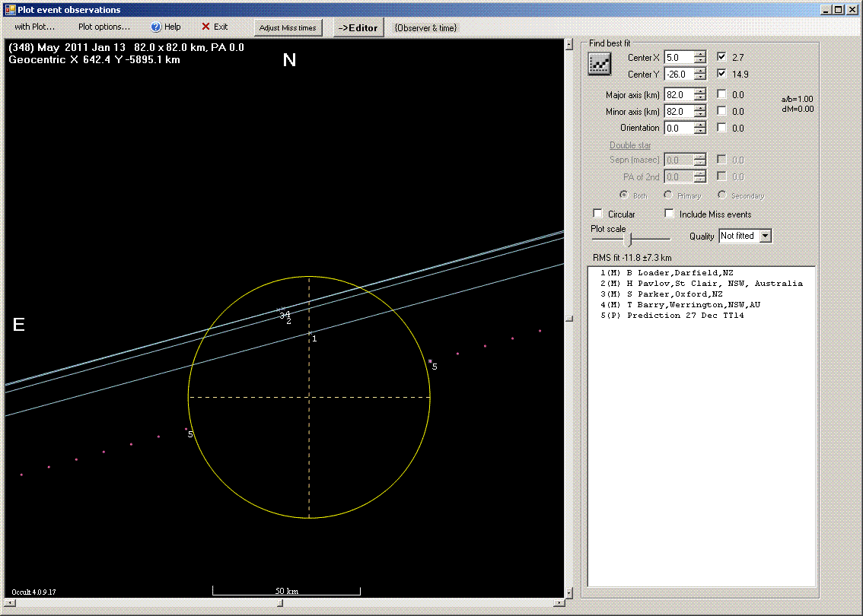Screen dimensions: 863x616
Task: Tick the Include Miss events checkbox
Action: [669, 214]
